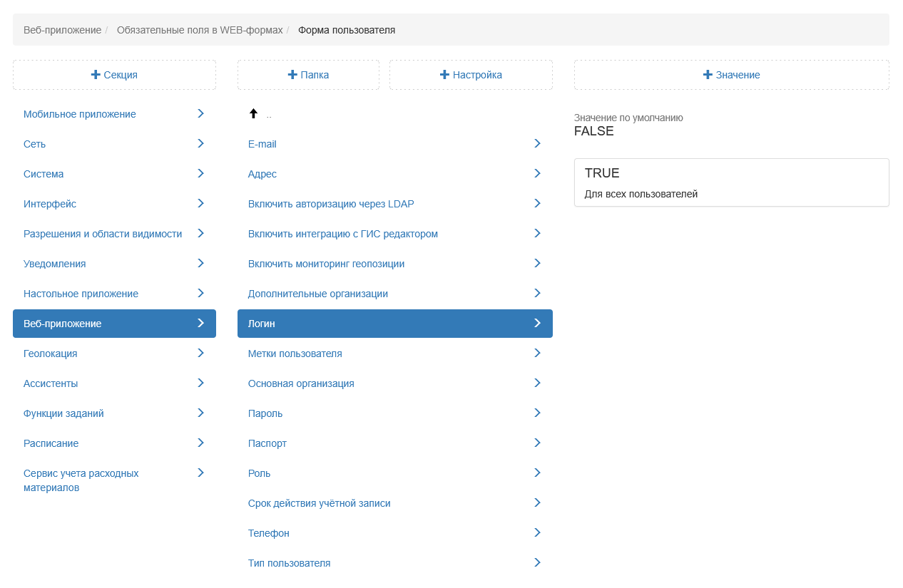Click chevron beside Тип пользователя
Viewport: 903px width, 588px height.
coord(537,563)
